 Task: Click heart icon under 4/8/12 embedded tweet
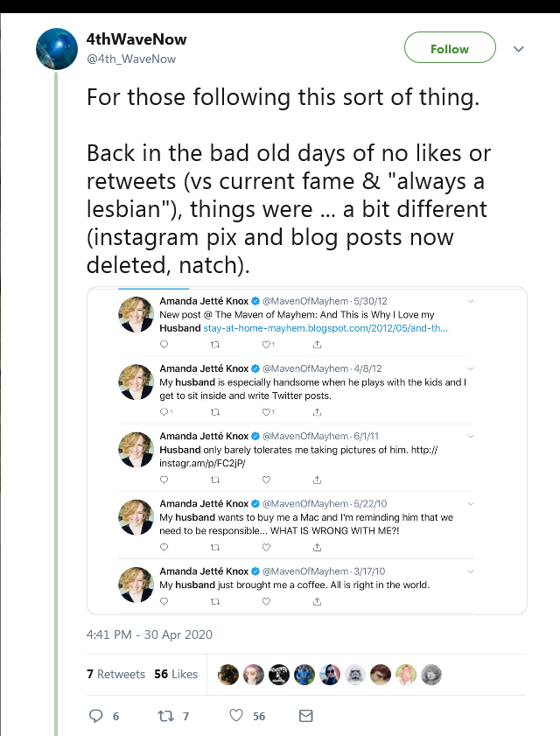(266, 412)
